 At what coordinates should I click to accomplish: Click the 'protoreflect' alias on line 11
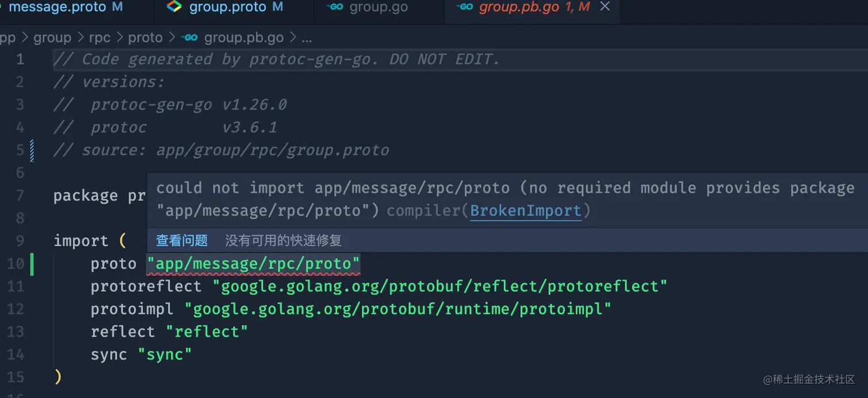tap(146, 286)
